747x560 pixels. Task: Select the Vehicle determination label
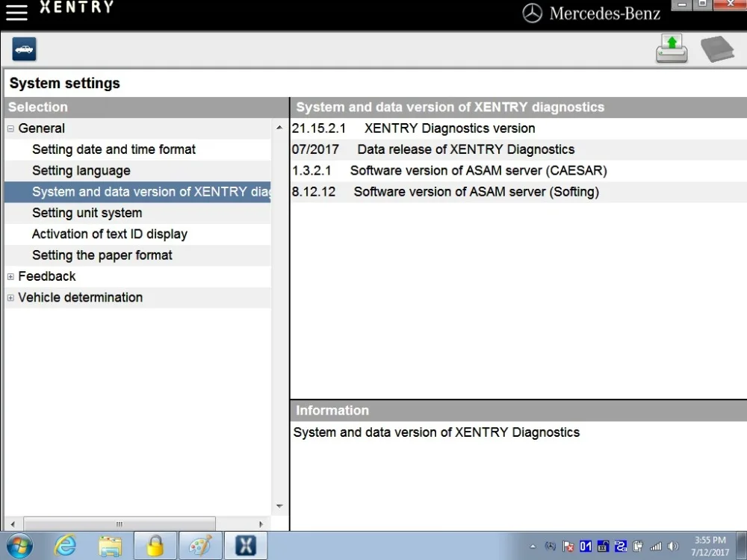81,298
